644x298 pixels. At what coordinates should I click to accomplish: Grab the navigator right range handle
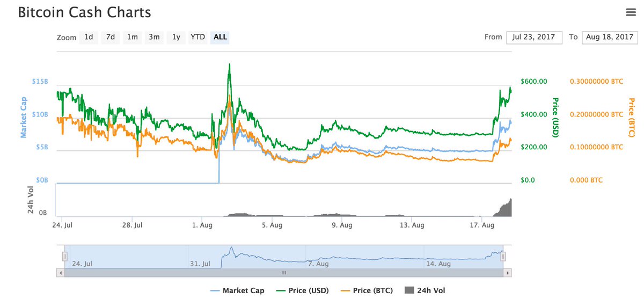(x=503, y=257)
